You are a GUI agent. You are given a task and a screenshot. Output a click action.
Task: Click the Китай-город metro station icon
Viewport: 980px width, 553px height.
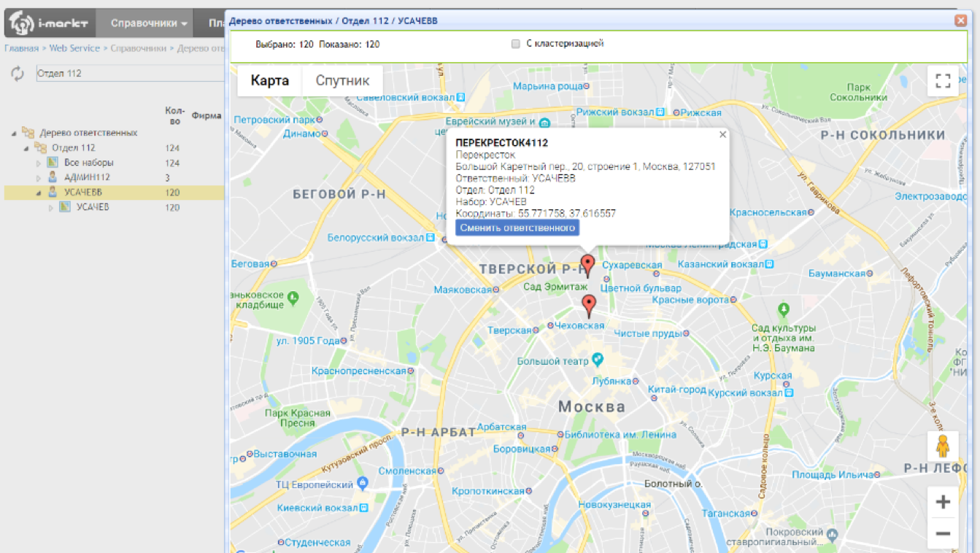tap(654, 398)
